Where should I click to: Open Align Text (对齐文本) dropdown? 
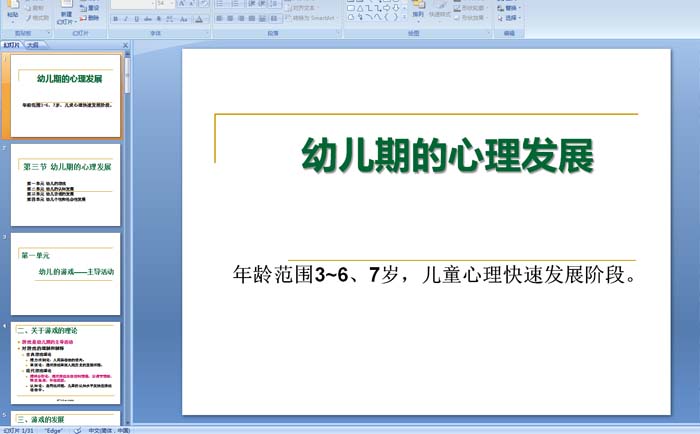pyautogui.click(x=302, y=8)
